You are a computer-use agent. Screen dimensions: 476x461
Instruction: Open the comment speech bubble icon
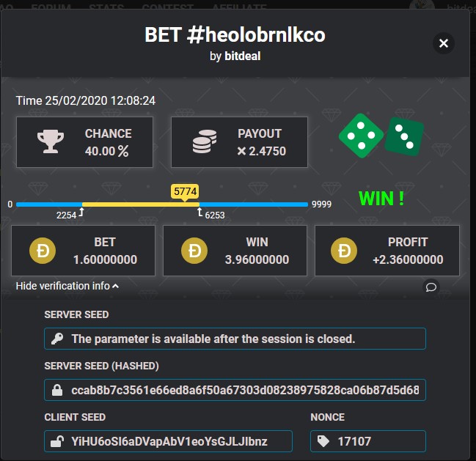pyautogui.click(x=431, y=287)
